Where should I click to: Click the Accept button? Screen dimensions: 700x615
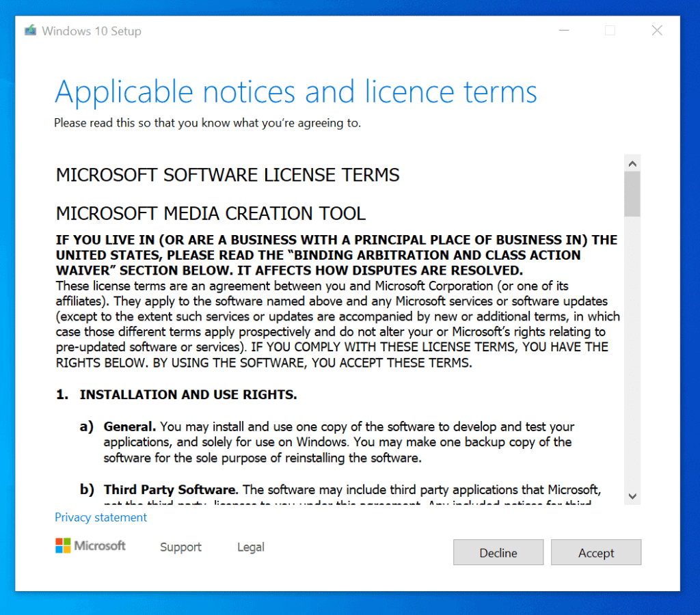[x=596, y=553]
